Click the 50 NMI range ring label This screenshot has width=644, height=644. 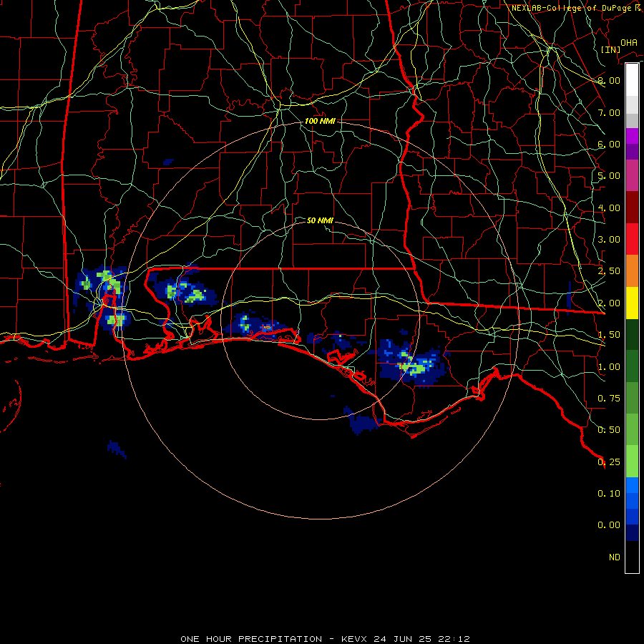click(320, 220)
